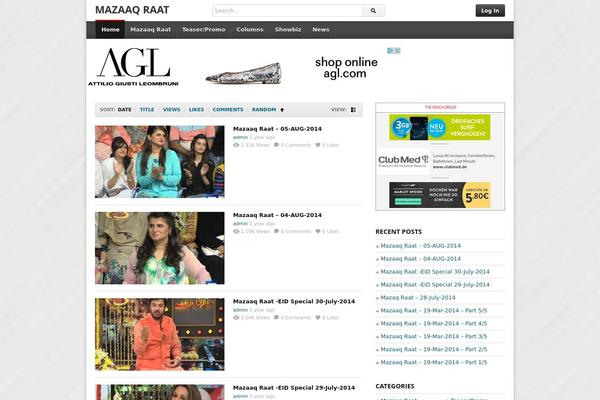Close the AGL banner ad icon

point(397,51)
